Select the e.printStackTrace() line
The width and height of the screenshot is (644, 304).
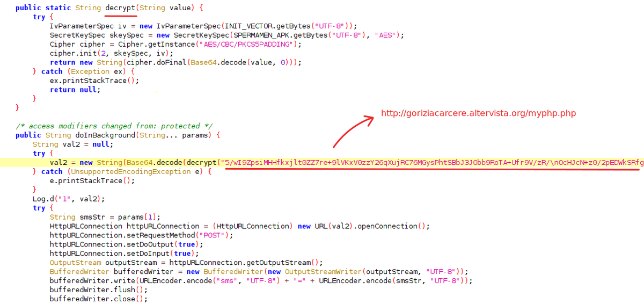click(92, 180)
